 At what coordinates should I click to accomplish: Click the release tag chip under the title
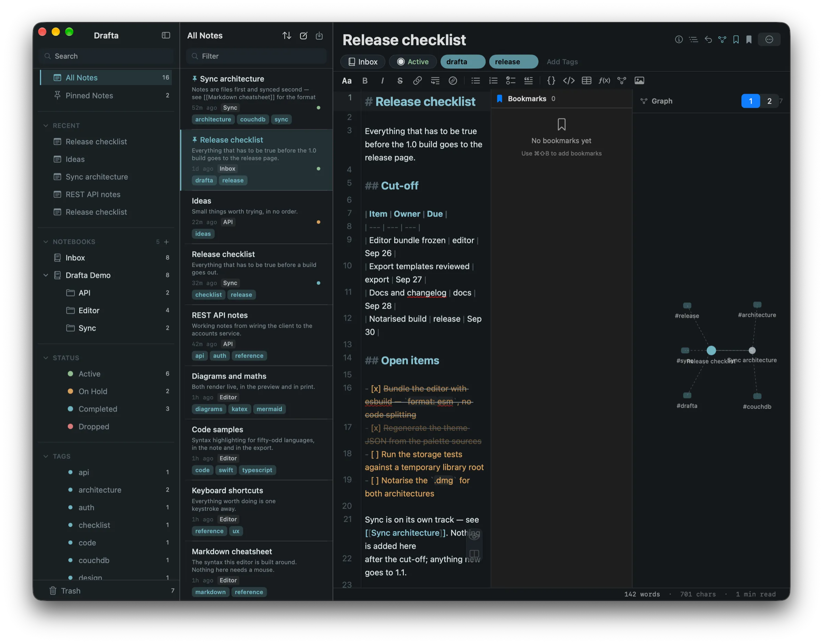[x=513, y=62]
